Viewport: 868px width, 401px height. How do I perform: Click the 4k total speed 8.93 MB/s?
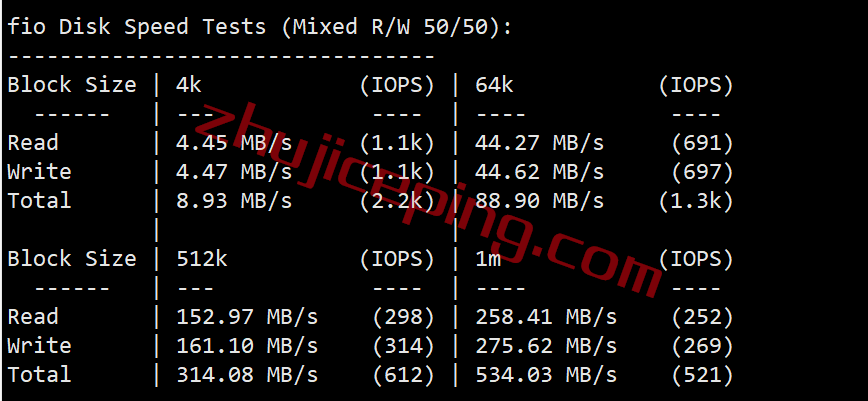click(234, 200)
